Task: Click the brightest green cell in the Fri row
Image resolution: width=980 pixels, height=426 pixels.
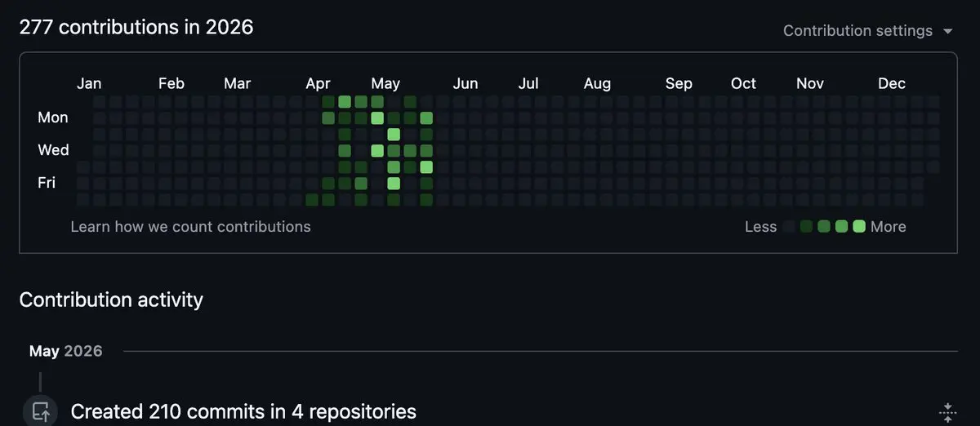Action: 394,184
